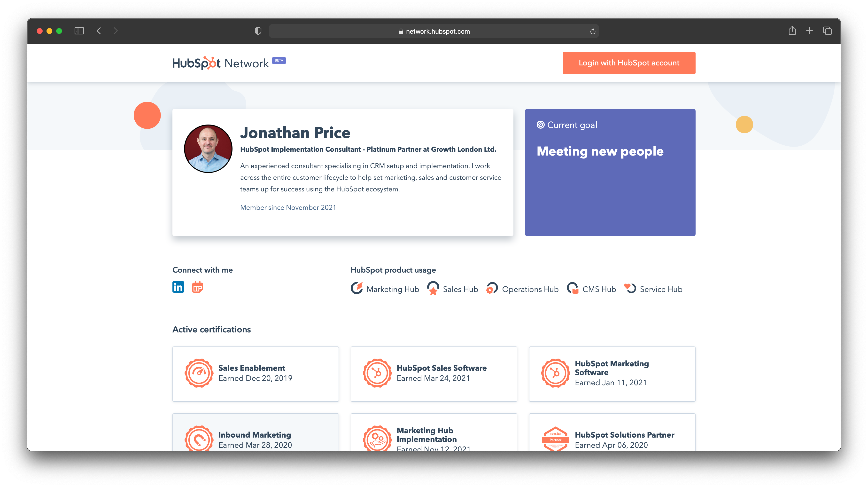This screenshot has height=487, width=868.
Task: Go back with the browser arrow
Action: click(99, 31)
